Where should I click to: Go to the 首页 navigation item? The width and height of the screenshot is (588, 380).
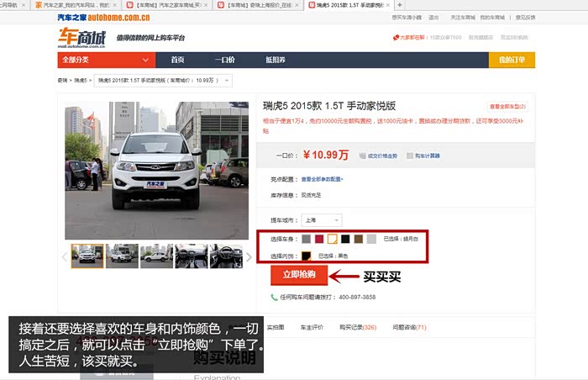177,60
